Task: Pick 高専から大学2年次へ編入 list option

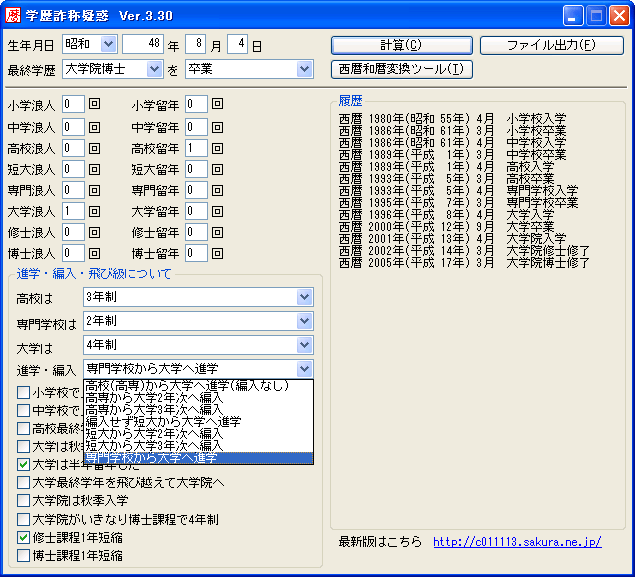Action: click(153, 398)
